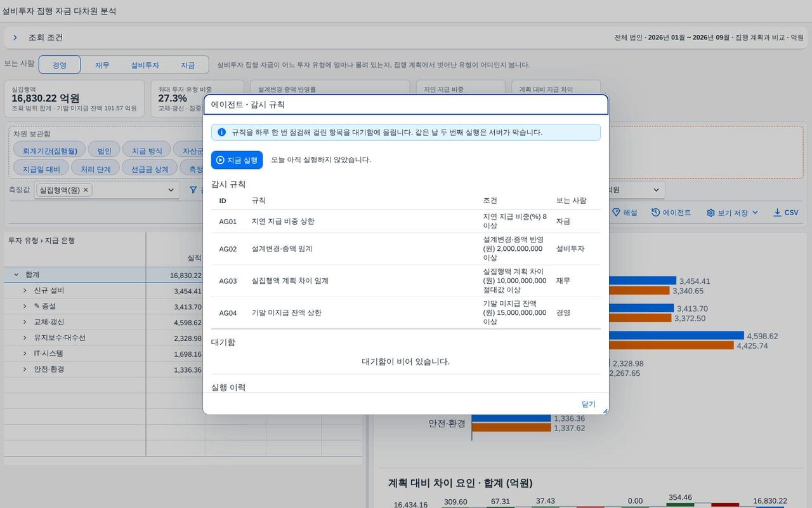Click the 해설 diamond icon in the toolbar
Screen dimensions: 812x508
pyautogui.click(x=616, y=213)
